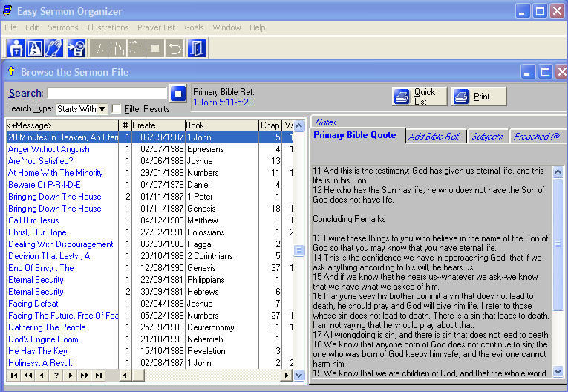
Task: Open the preacher/sermons toolbar icon
Action: pyautogui.click(x=16, y=48)
